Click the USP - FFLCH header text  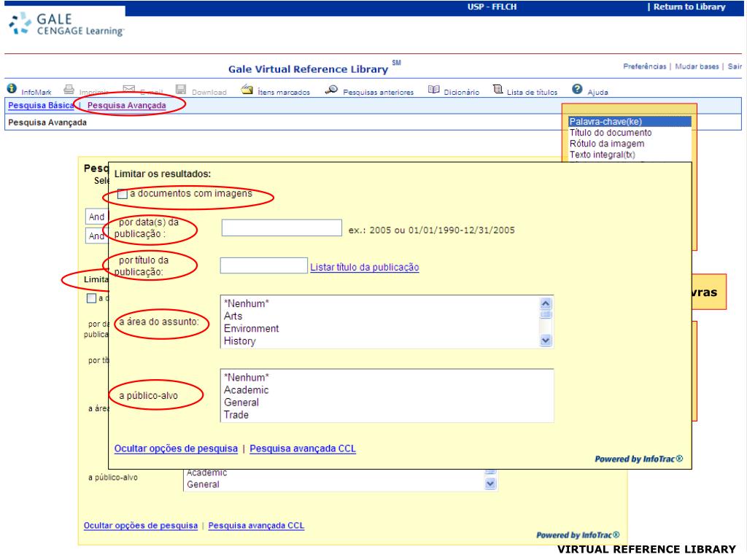[x=492, y=7]
